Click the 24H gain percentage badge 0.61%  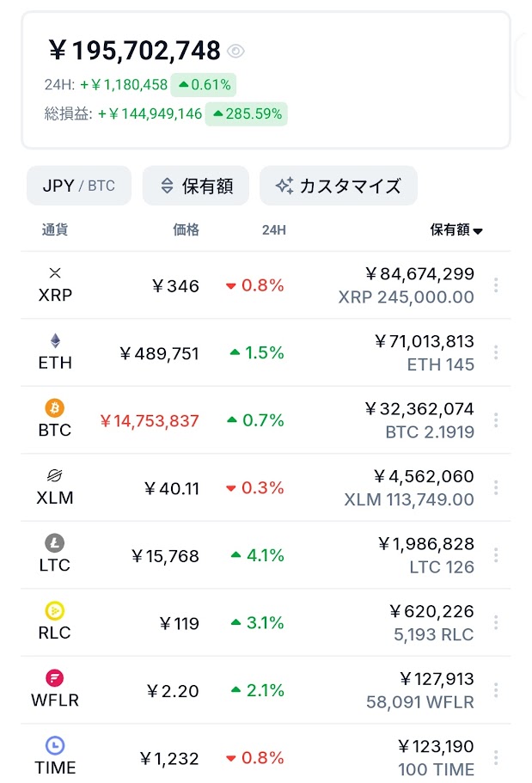[204, 85]
